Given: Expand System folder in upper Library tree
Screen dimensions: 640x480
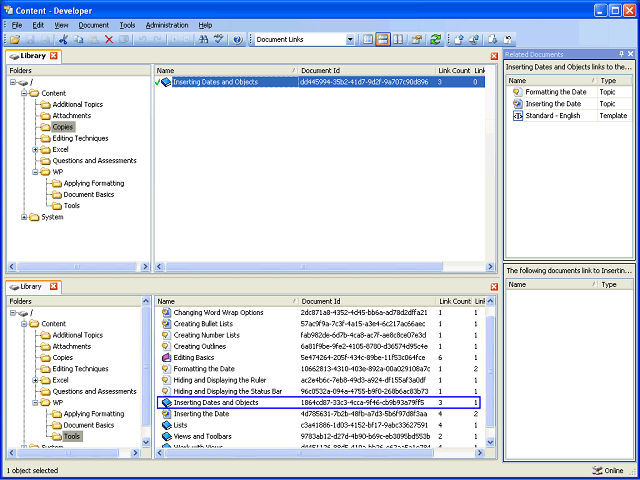Looking at the screenshot, I should pyautogui.click(x=24, y=217).
